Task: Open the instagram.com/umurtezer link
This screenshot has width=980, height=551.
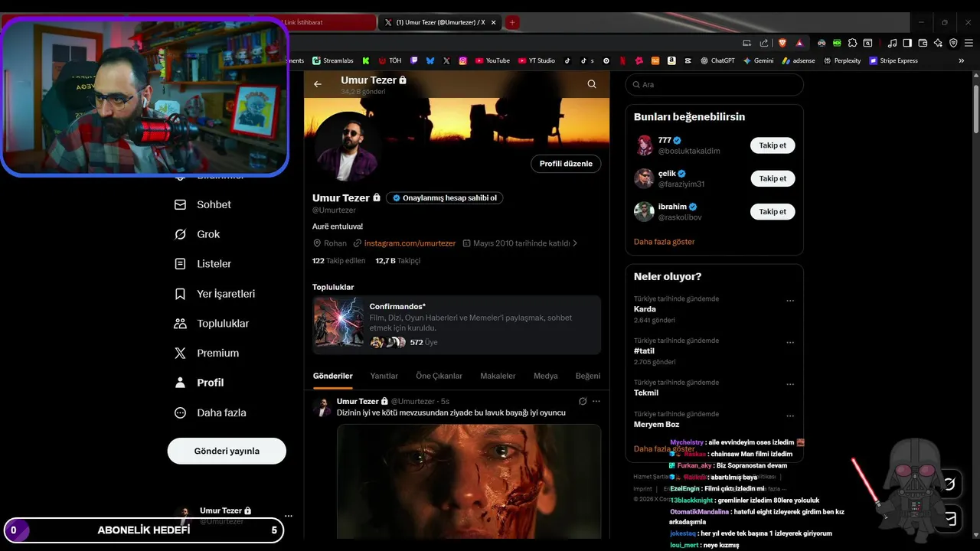Action: click(x=410, y=243)
